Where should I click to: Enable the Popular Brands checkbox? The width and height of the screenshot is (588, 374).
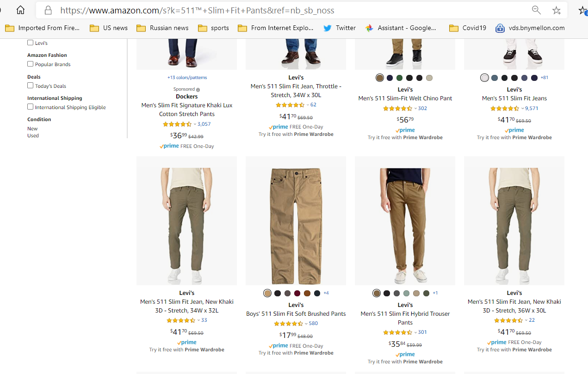click(30, 64)
